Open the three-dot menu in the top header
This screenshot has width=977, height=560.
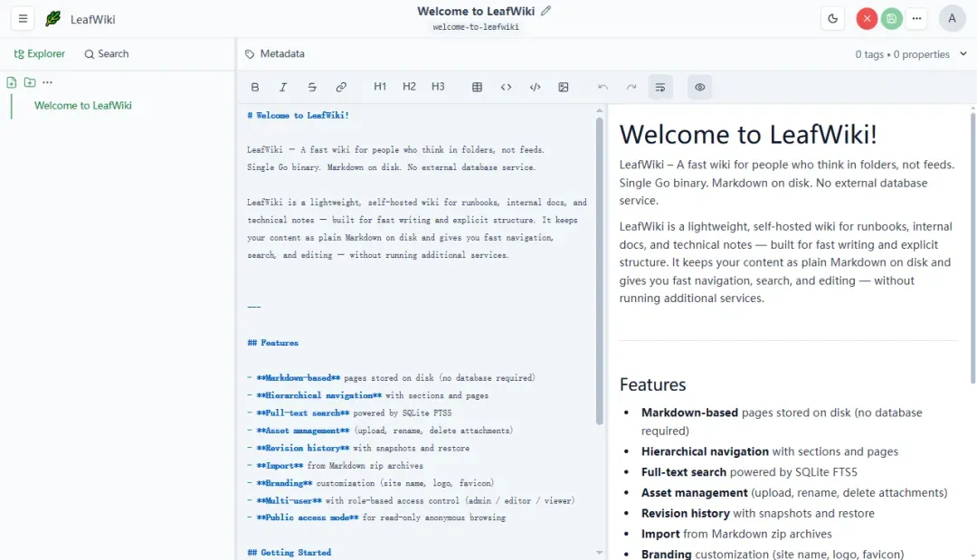[916, 19]
